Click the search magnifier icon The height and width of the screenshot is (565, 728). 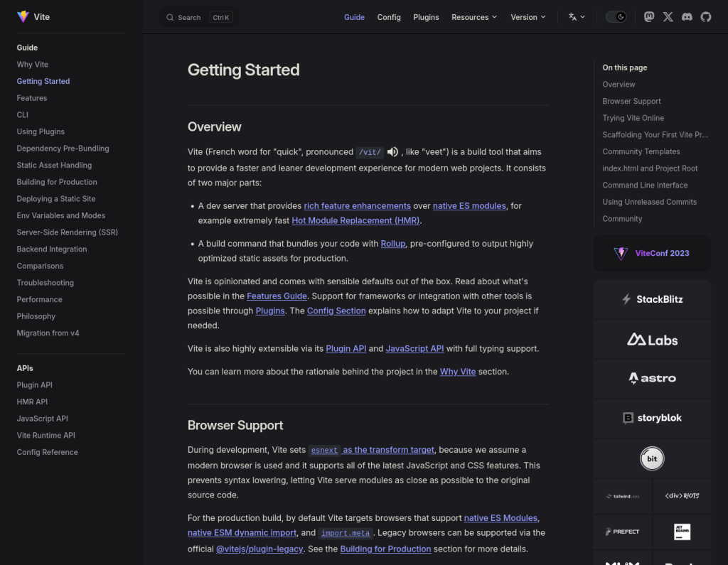(170, 17)
